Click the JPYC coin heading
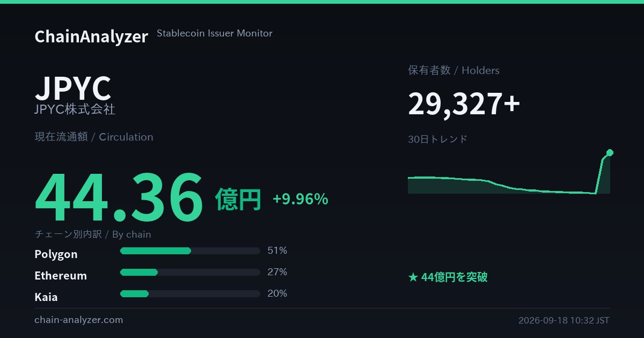 click(73, 88)
